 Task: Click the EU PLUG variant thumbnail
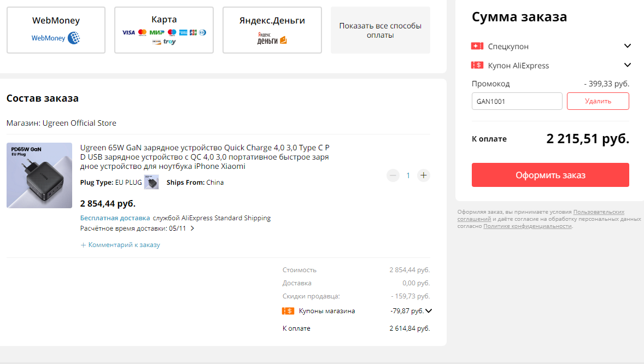[x=151, y=183]
